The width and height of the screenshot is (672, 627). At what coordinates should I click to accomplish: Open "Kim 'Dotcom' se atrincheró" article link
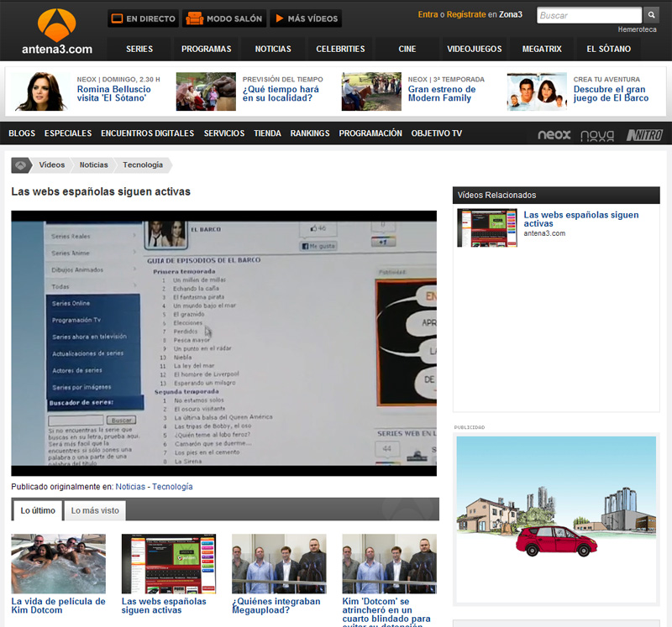coord(386,612)
